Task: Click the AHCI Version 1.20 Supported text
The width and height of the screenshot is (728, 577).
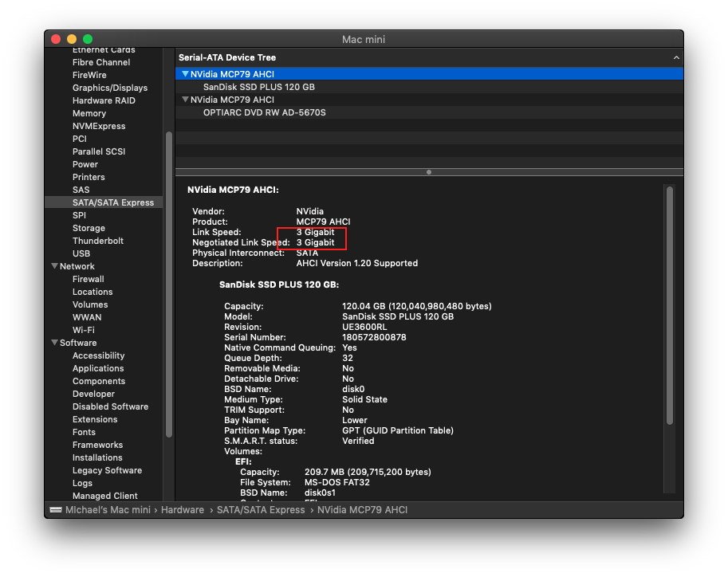Action: tap(357, 263)
